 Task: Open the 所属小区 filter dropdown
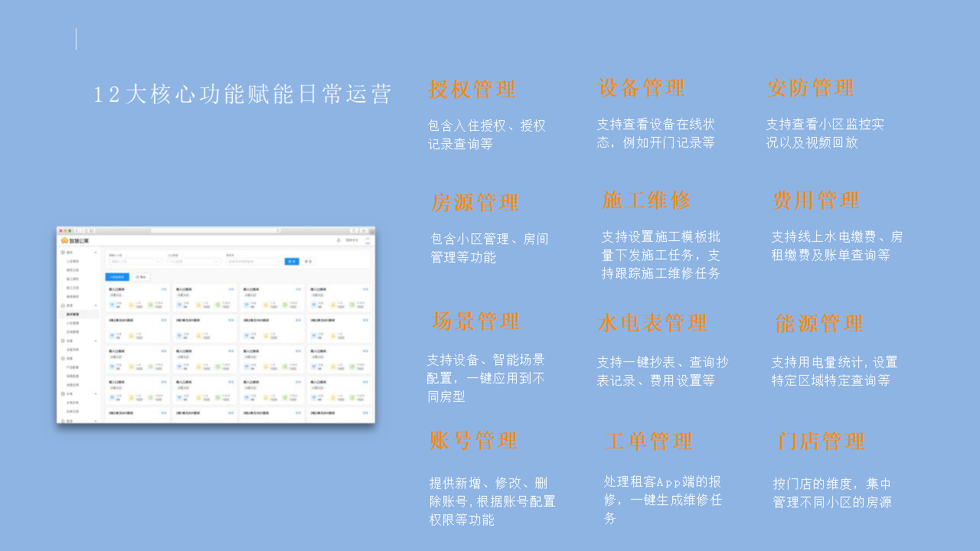pos(136,261)
